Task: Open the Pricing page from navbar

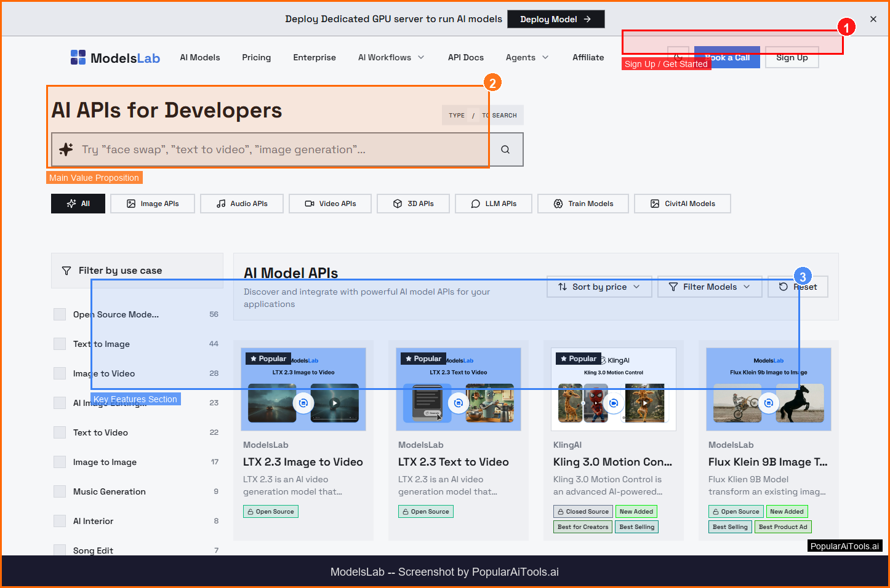Action: point(256,57)
